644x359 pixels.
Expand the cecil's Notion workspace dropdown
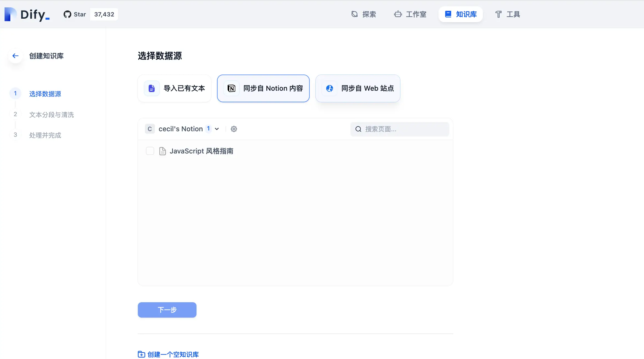coord(216,129)
